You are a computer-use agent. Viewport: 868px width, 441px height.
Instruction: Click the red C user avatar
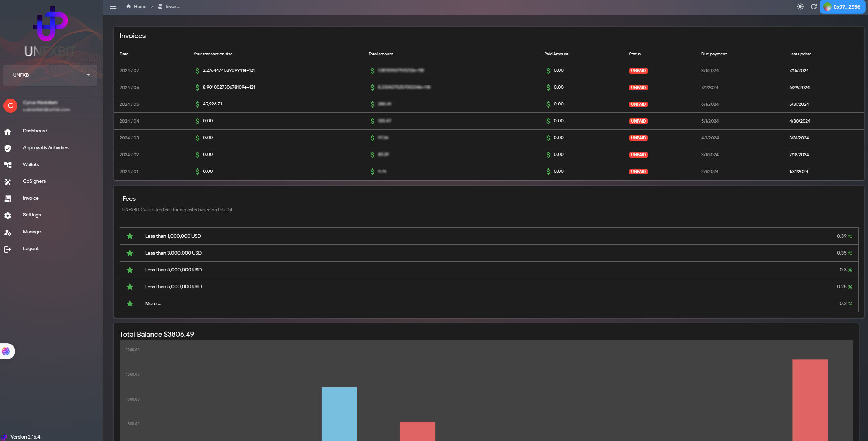click(x=10, y=105)
